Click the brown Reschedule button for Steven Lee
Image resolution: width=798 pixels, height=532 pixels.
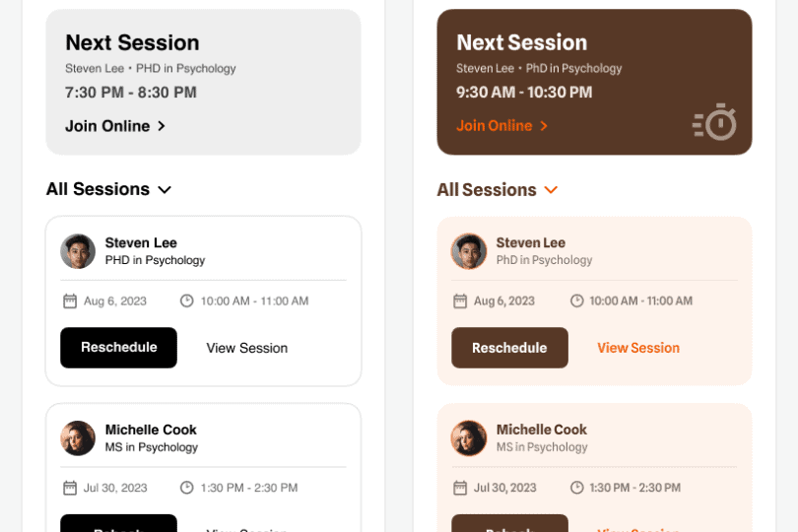click(x=509, y=348)
